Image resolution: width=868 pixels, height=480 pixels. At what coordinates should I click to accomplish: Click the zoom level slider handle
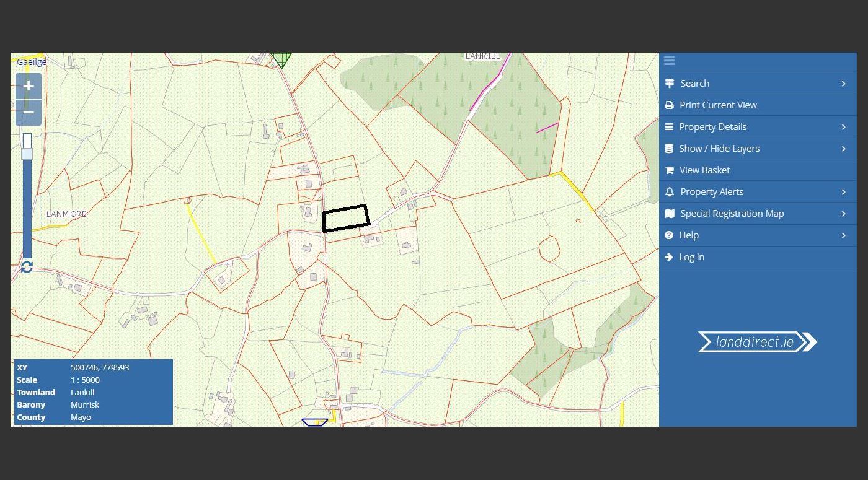click(27, 153)
